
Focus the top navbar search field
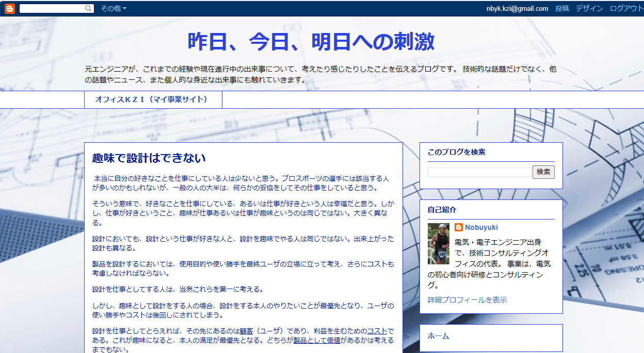[52, 8]
